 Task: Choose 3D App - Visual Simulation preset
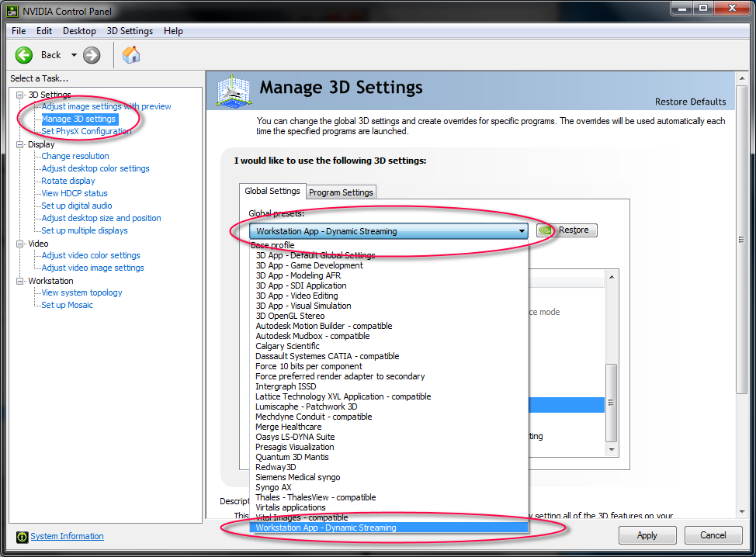click(x=389, y=306)
